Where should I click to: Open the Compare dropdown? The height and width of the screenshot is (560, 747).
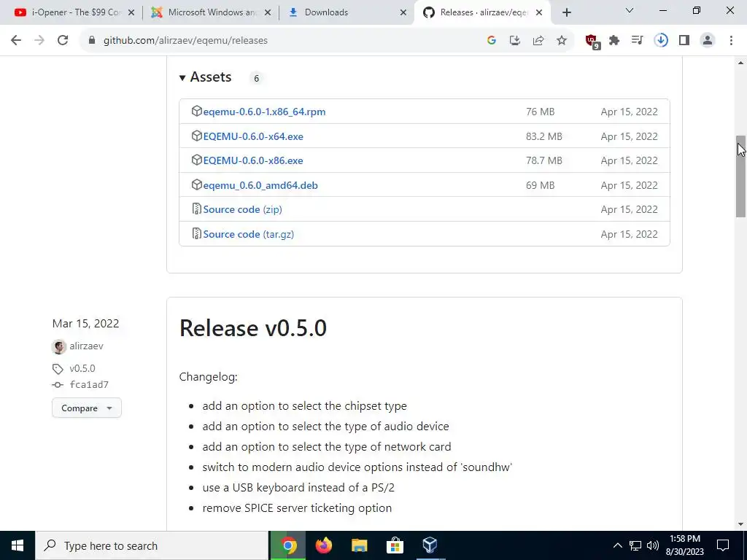pos(87,408)
